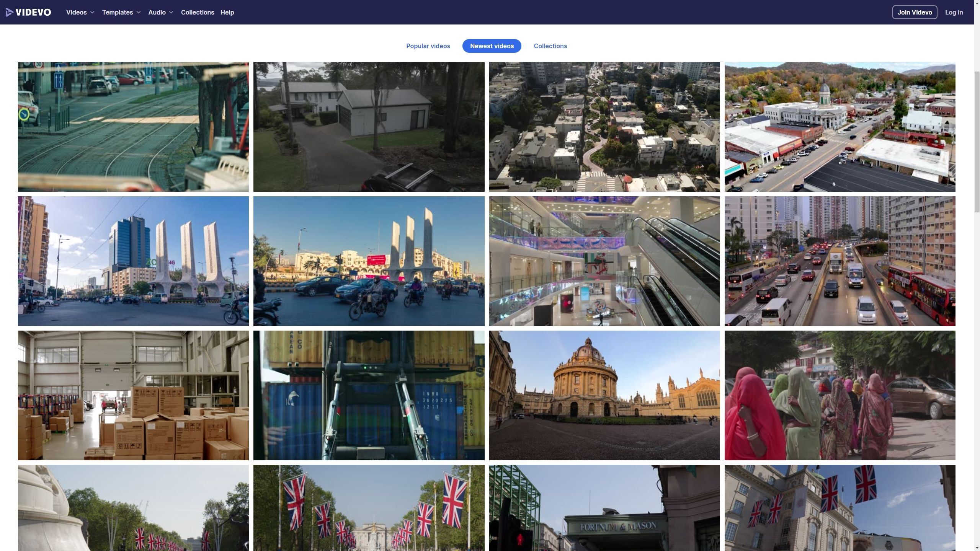Open the Union Jack bunting over building video
Viewport: 980px width, 551px height.
click(x=840, y=508)
